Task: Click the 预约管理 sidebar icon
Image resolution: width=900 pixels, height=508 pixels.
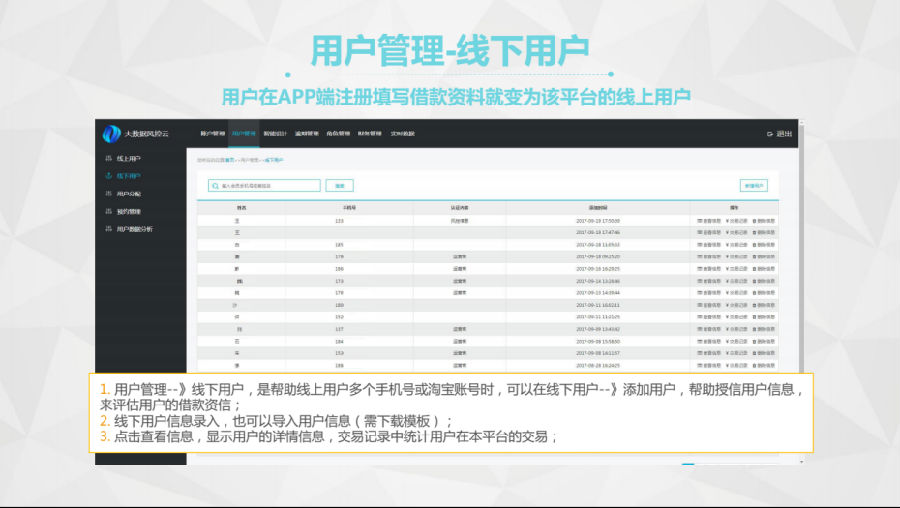Action: point(108,211)
